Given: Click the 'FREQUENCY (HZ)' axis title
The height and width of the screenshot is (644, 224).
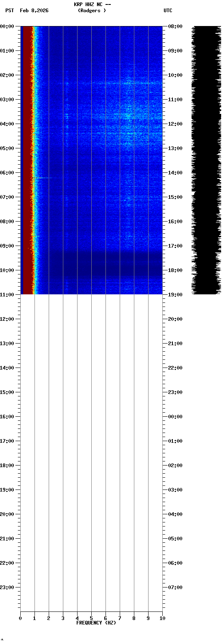Looking at the screenshot, I should (x=96, y=623).
